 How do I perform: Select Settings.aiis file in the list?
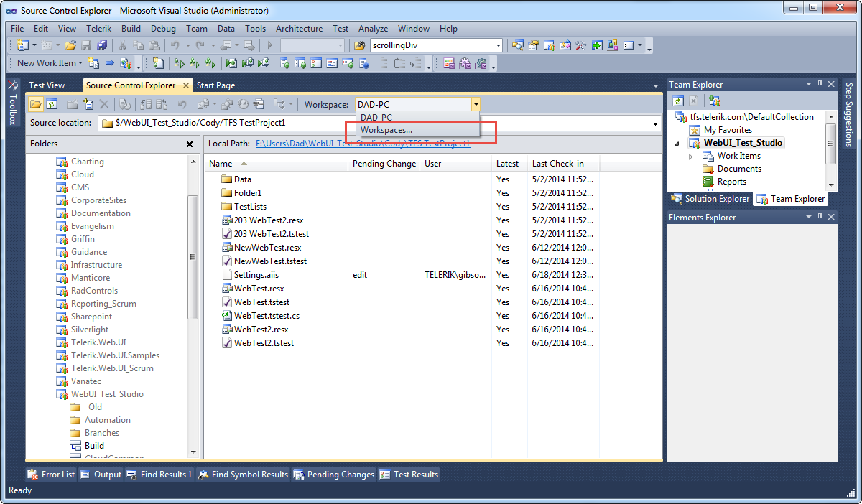[x=258, y=275]
